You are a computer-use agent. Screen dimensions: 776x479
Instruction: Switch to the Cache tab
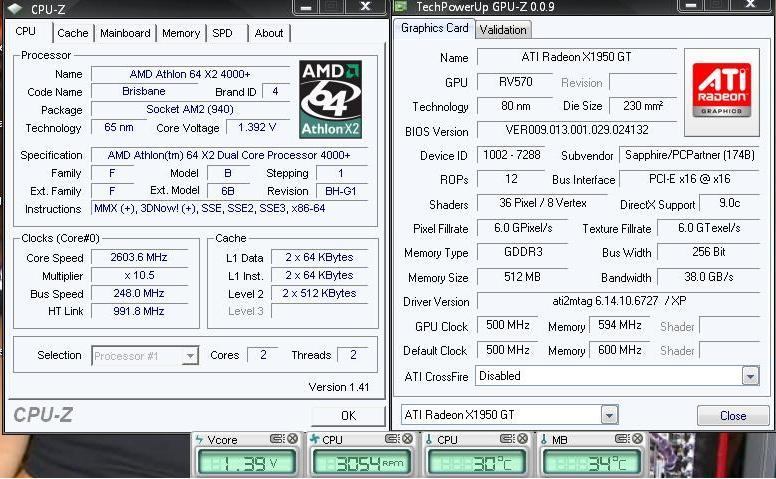pyautogui.click(x=73, y=33)
